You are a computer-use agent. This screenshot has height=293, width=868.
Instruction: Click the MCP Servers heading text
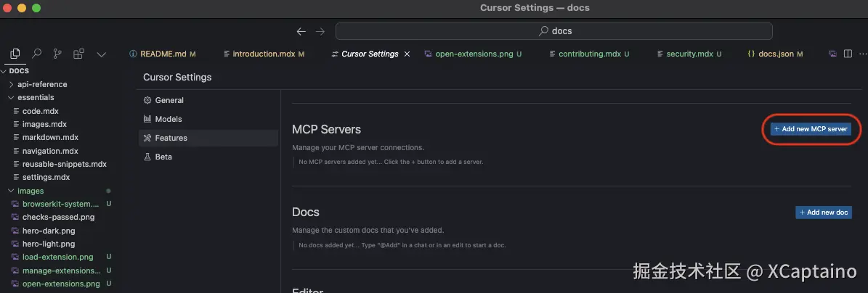(327, 129)
